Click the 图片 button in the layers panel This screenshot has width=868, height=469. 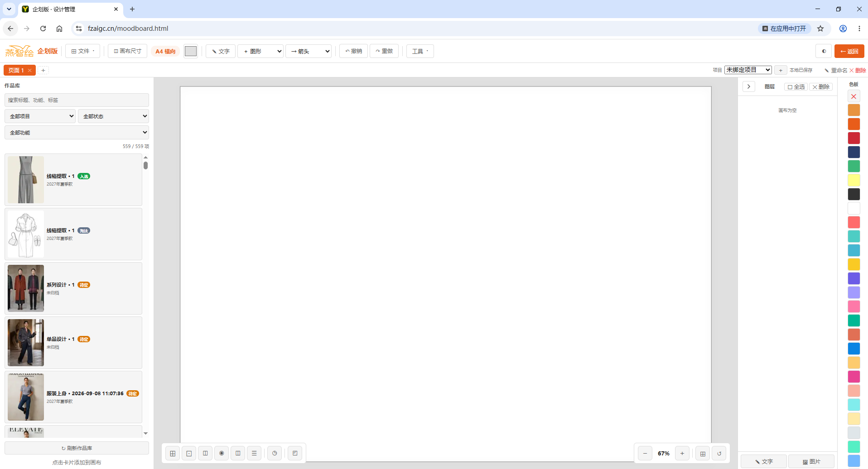(x=811, y=461)
